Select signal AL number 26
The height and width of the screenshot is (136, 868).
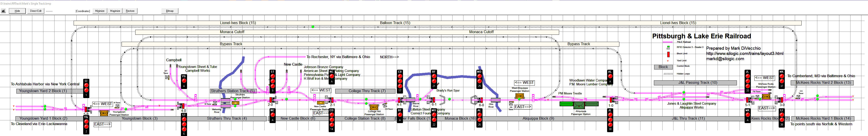pyautogui.click(x=479, y=117)
